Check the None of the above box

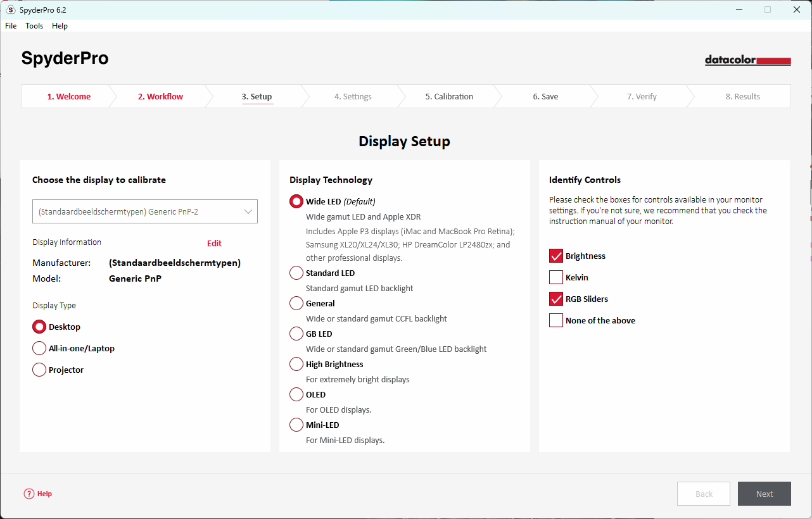[556, 320]
